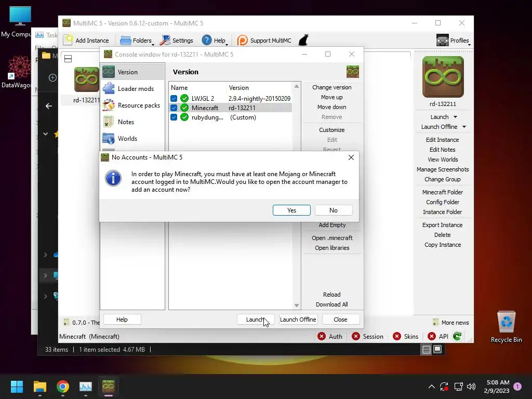Click the green status icon for Minecraft row
The image size is (532, 399).
point(184,108)
